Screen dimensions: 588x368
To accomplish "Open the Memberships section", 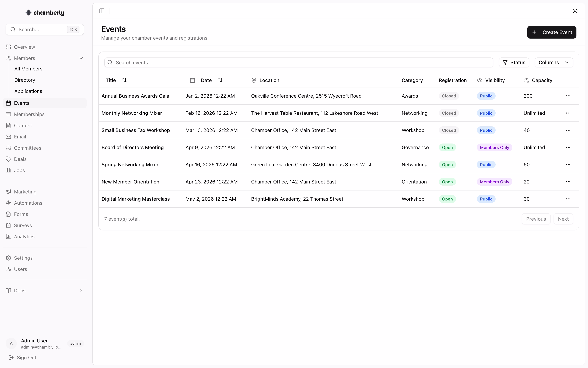I will (x=45, y=114).
